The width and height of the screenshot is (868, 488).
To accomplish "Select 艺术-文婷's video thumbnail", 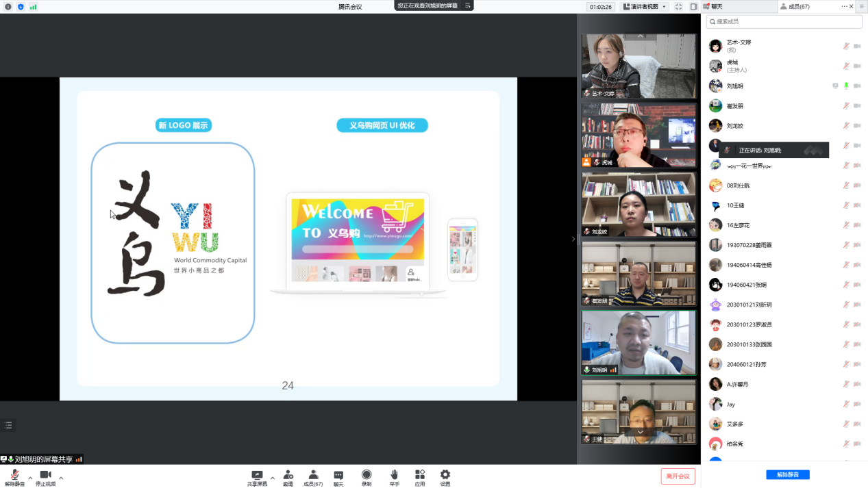I will (638, 65).
